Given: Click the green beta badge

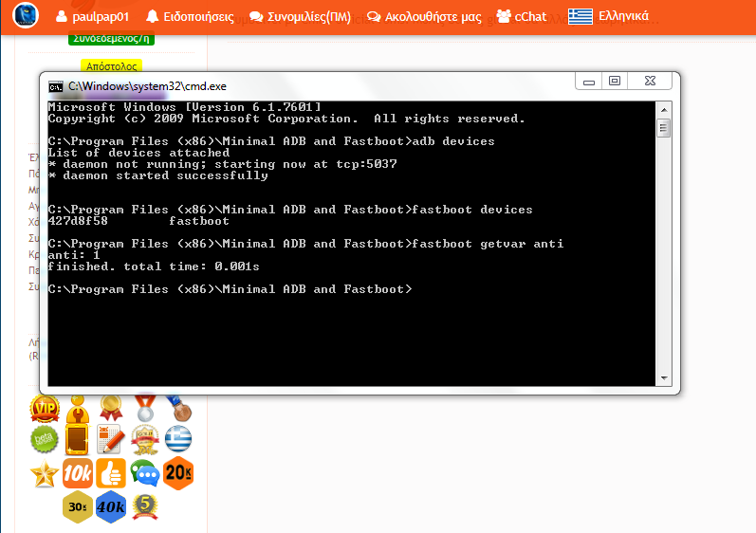Looking at the screenshot, I should coord(45,439).
